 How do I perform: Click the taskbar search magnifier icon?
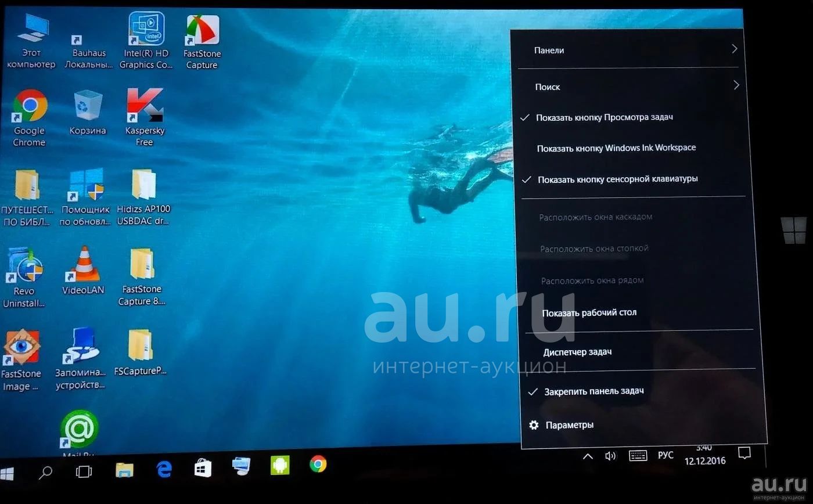(x=45, y=472)
